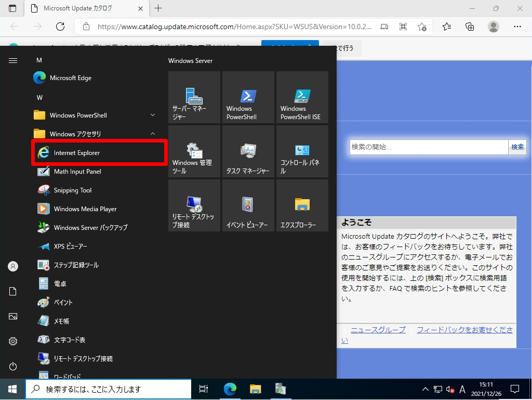Open Settings gear in Start sidebar
This screenshot has width=532, height=400.
[13, 341]
